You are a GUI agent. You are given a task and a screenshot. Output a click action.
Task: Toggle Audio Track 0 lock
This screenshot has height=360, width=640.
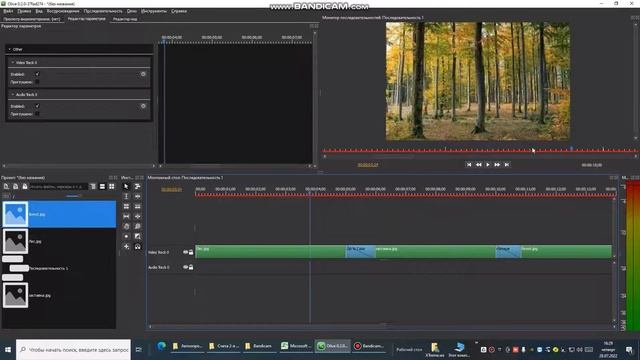(x=191, y=267)
